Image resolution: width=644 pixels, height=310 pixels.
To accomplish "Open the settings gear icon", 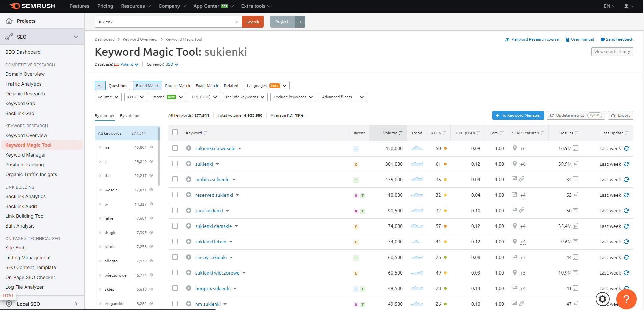I will coord(602,299).
